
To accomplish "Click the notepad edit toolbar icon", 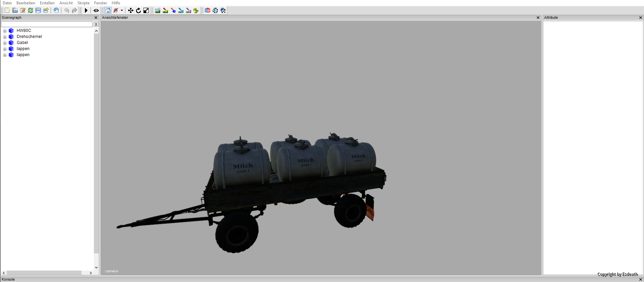I will 23,10.
